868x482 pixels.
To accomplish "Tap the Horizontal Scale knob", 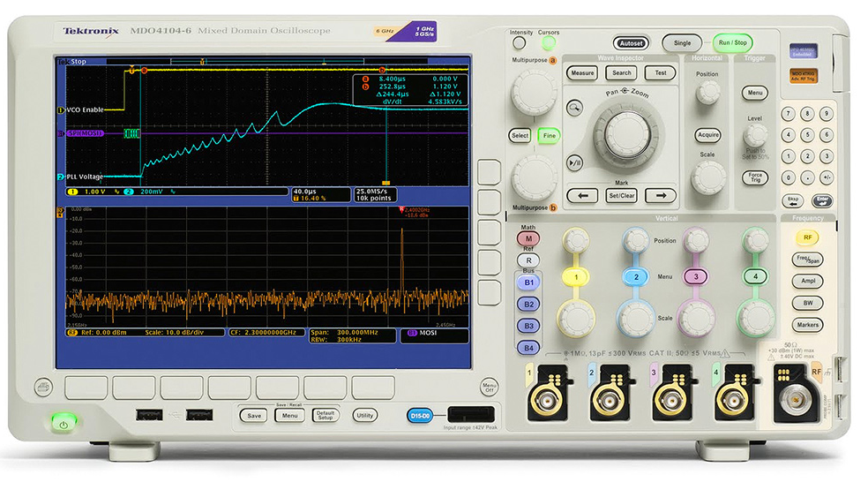I will coord(708,177).
